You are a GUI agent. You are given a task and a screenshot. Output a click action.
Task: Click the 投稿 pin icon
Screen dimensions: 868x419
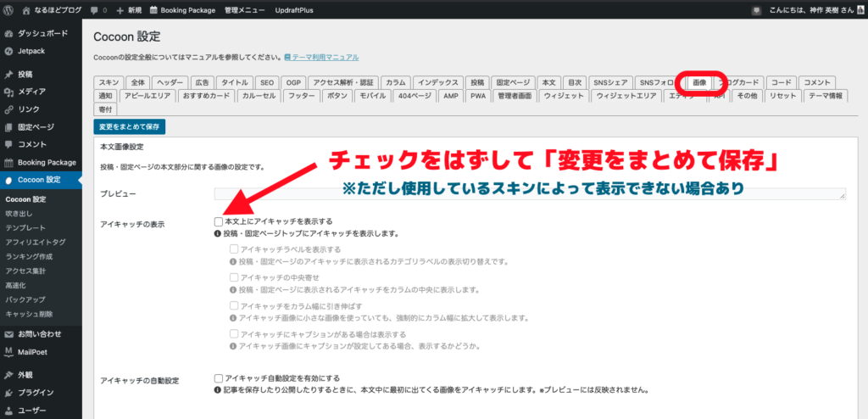(8, 75)
